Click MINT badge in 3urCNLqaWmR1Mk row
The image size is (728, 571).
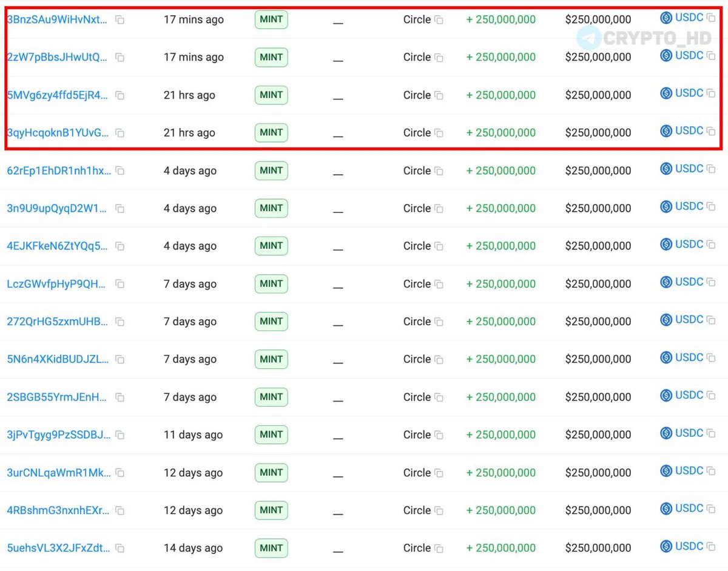pyautogui.click(x=271, y=472)
